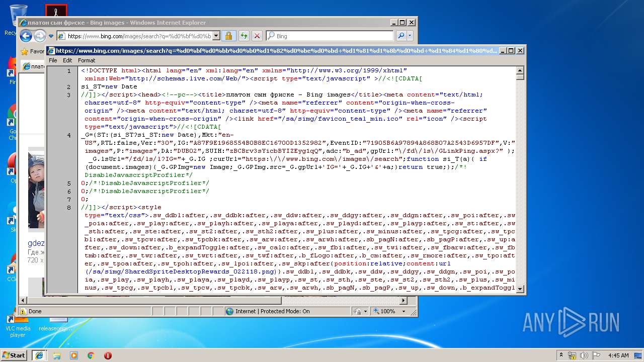The width and height of the screenshot is (644, 362).
Task: Click the Action Center flag icon
Action: (596, 355)
